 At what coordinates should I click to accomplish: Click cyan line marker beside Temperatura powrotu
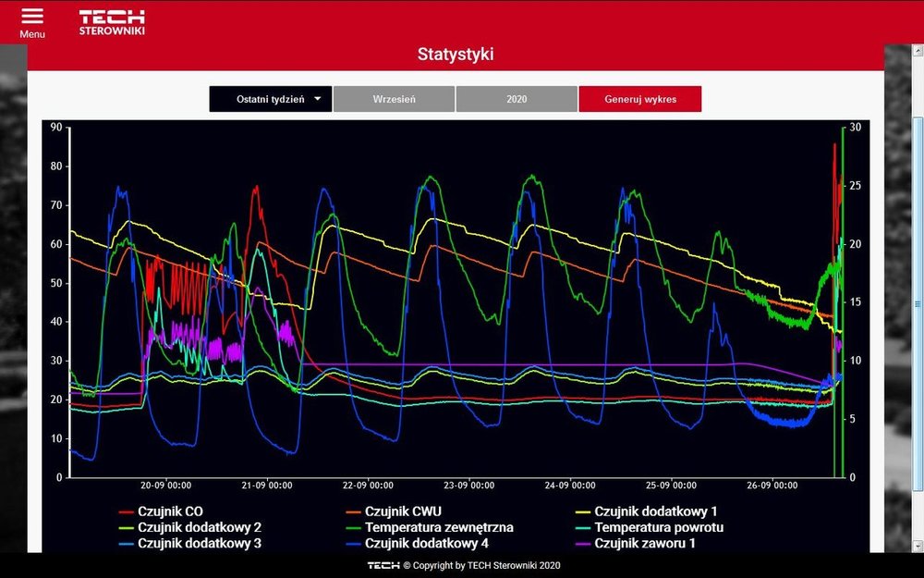(582, 528)
